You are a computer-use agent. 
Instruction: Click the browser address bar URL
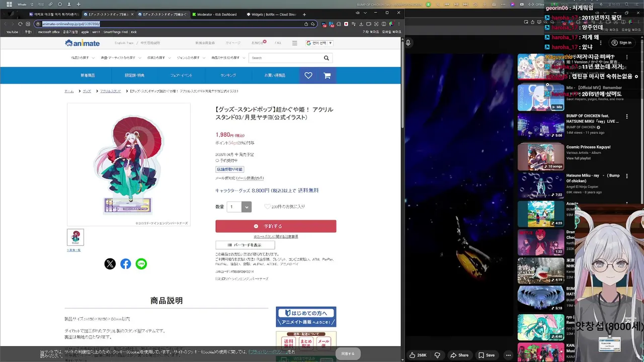coord(70,24)
